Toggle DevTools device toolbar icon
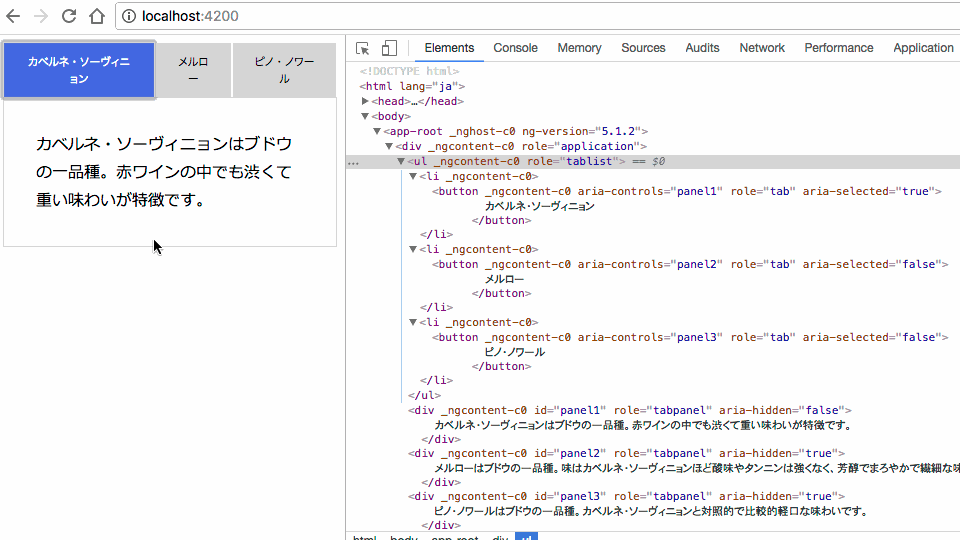Image resolution: width=960 pixels, height=540 pixels. point(389,48)
